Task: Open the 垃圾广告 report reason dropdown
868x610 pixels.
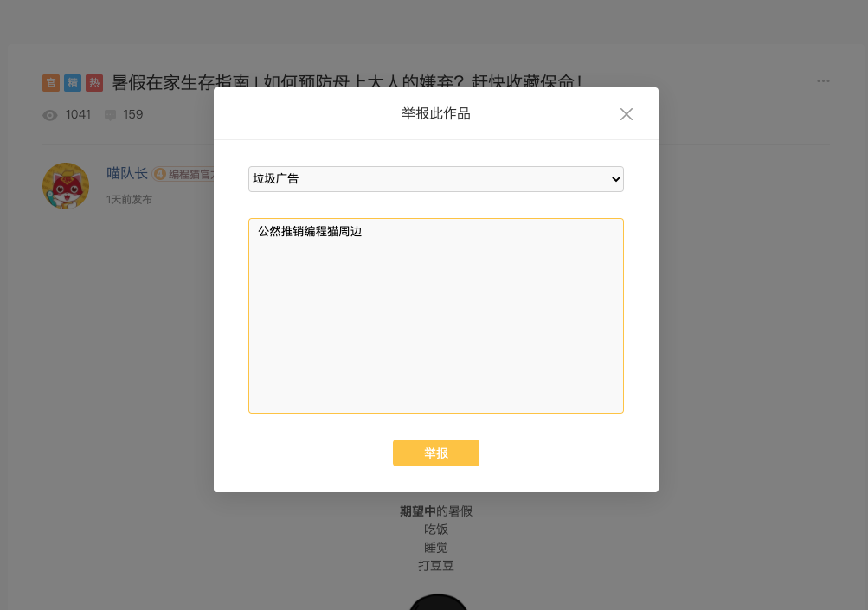Action: (435, 179)
